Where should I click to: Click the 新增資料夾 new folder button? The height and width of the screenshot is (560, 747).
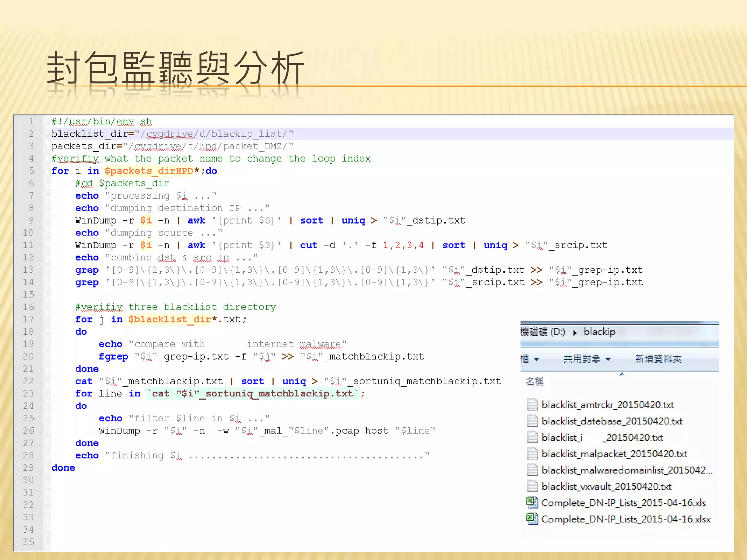658,359
